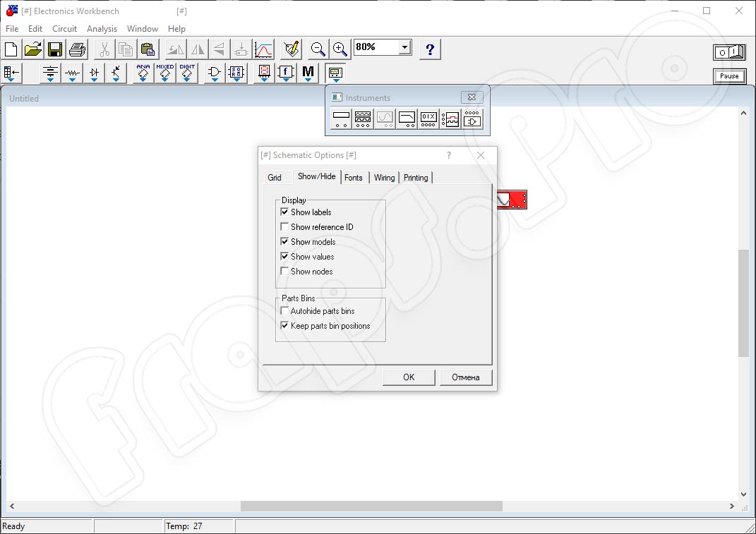Screen dimensions: 756x534
Task: Open the Analysis menu
Action: (102, 29)
